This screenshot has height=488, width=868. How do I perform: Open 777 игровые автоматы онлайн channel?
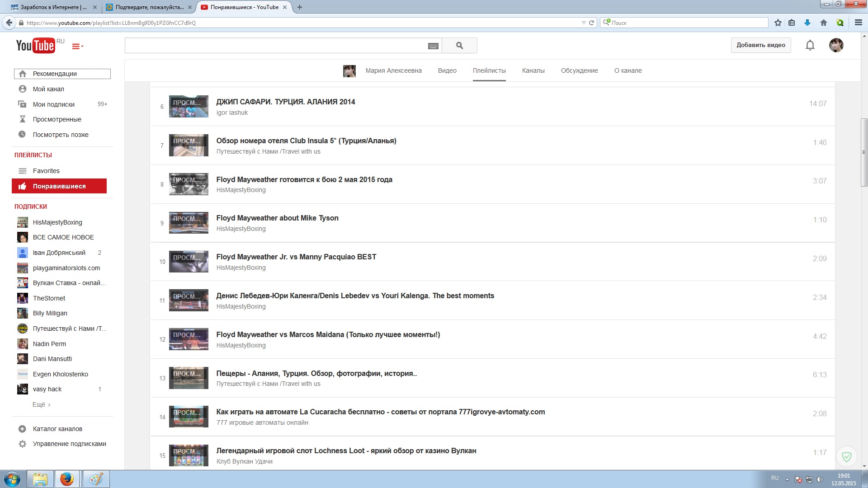point(262,422)
